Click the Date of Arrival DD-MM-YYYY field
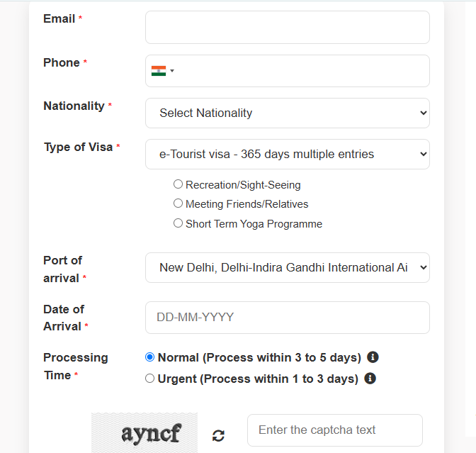476x453 pixels. pos(287,317)
